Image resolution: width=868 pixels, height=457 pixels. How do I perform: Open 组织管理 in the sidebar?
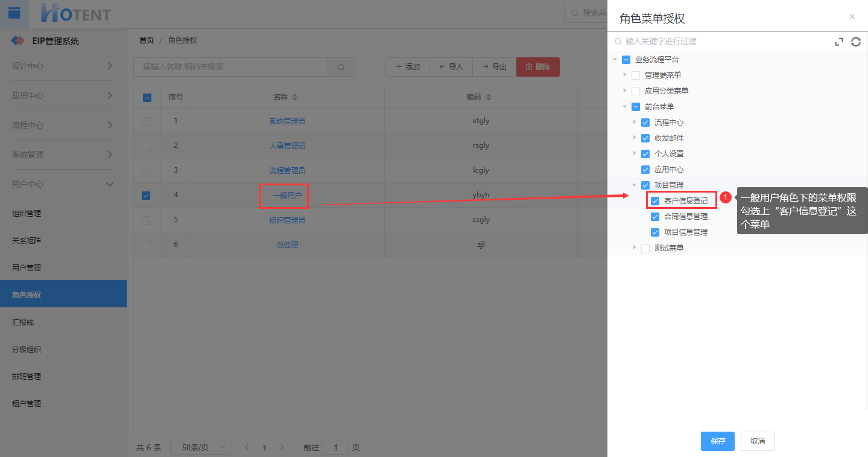click(x=27, y=214)
